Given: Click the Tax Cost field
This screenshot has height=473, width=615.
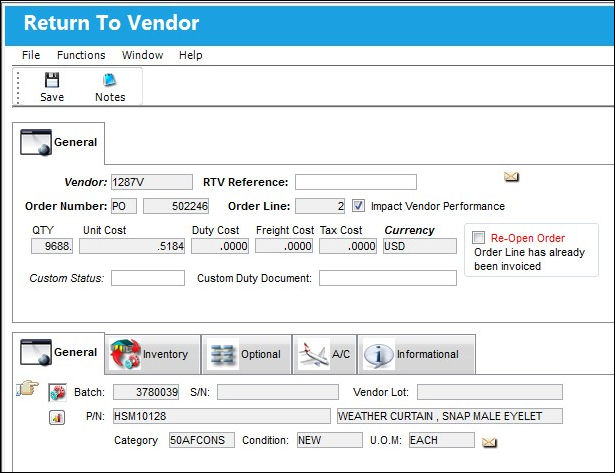Looking at the screenshot, I should [x=348, y=246].
